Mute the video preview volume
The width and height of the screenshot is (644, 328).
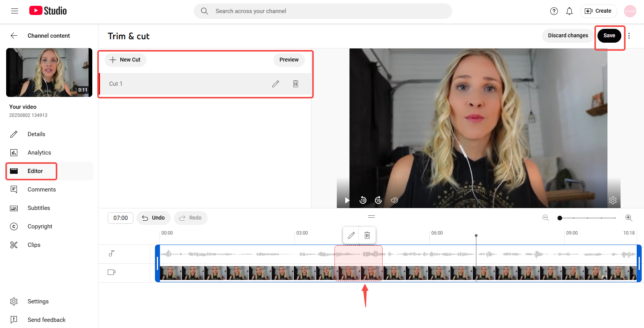[x=394, y=200]
